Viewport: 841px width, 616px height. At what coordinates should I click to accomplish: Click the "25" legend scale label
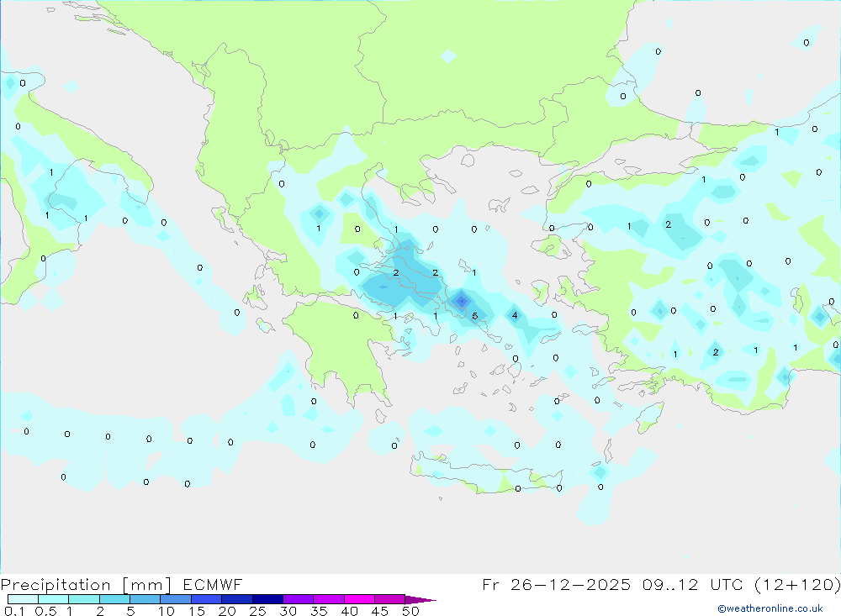click(258, 611)
